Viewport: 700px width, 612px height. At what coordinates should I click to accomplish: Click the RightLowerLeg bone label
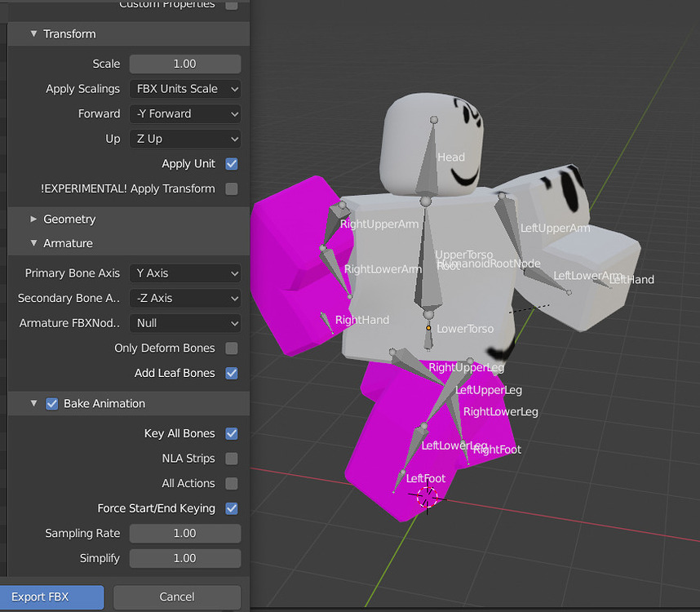(x=500, y=411)
